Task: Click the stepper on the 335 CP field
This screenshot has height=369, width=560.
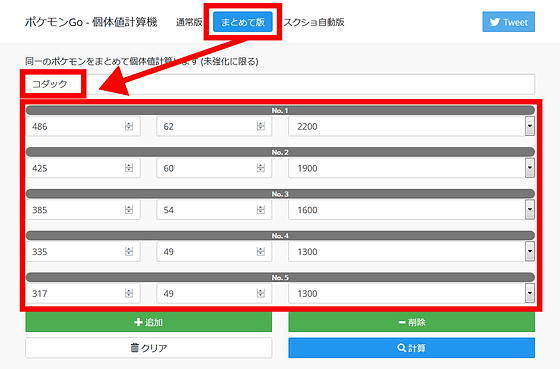Action: pos(129,251)
